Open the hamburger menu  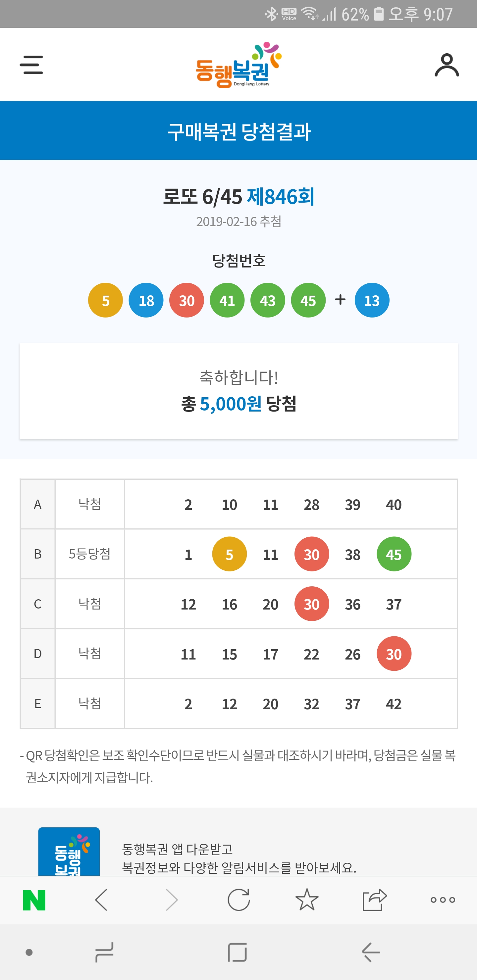(31, 65)
